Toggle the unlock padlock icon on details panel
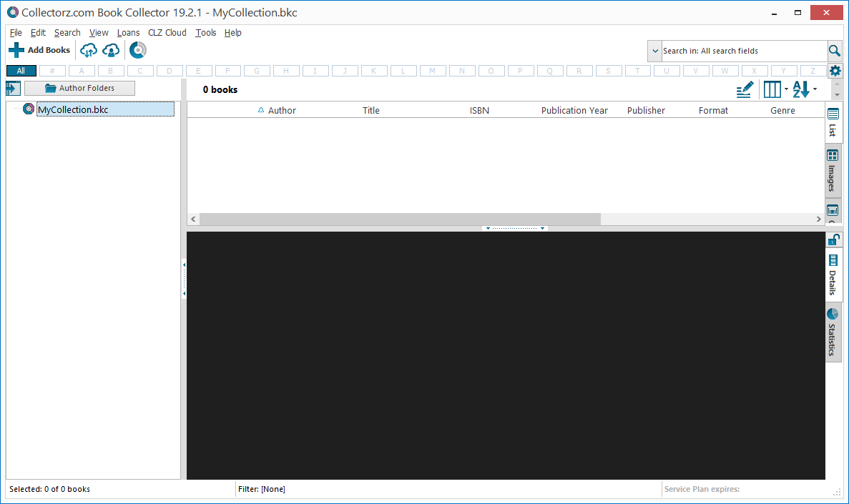The image size is (849, 504). (833, 239)
